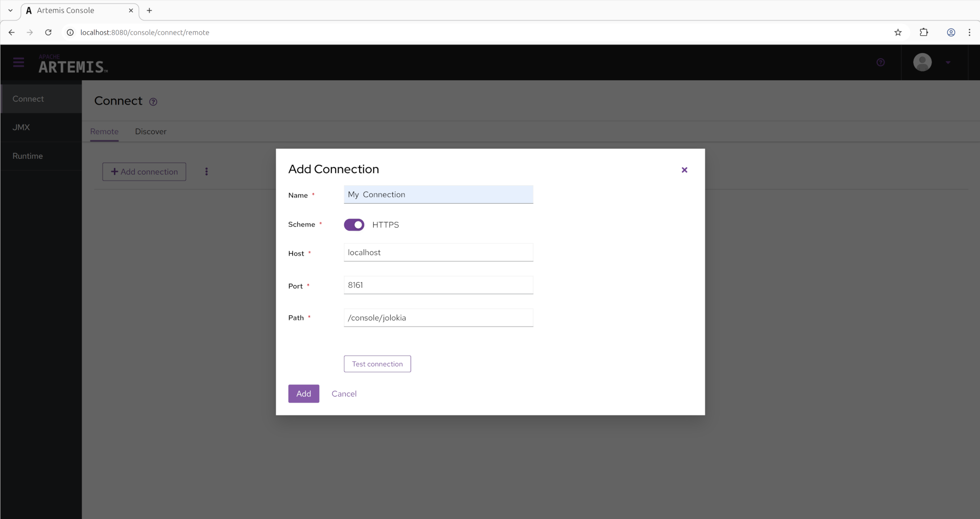
Task: Bookmark this page using the star icon
Action: pyautogui.click(x=898, y=32)
